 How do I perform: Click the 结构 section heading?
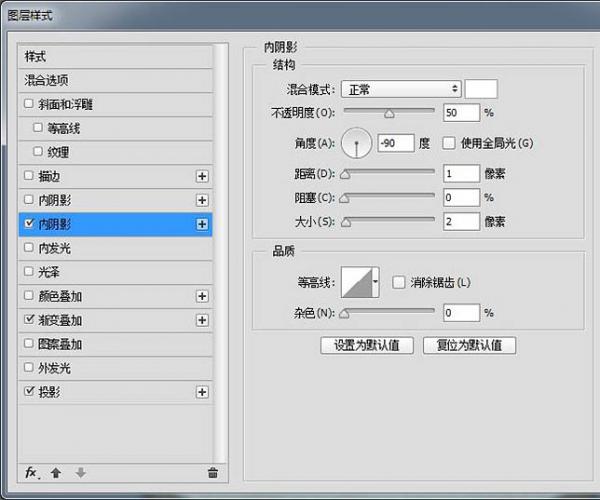coord(284,65)
